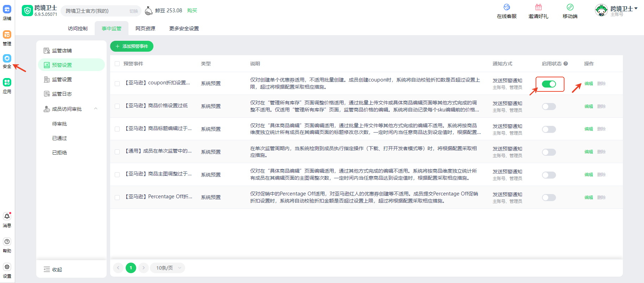Click the 成员访问审批 person icon
Viewport: 644px width, 283px height.
click(x=46, y=109)
